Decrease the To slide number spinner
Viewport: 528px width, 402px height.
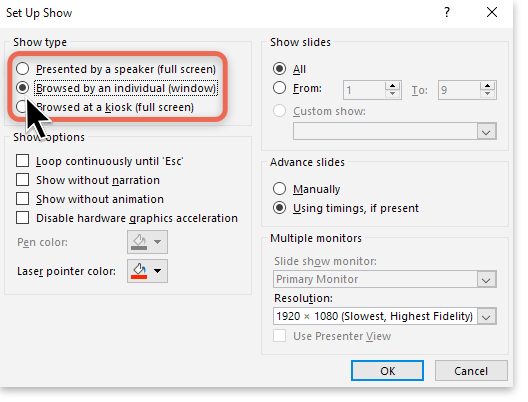(x=488, y=94)
